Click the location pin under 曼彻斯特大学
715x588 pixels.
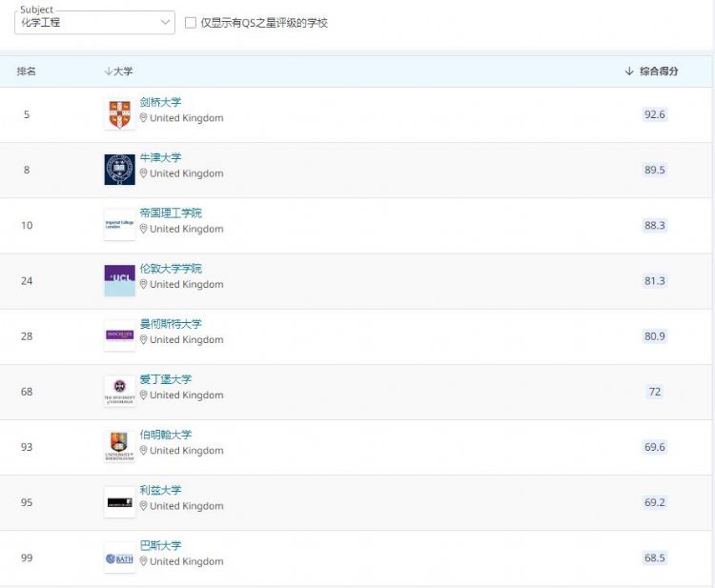coord(143,340)
